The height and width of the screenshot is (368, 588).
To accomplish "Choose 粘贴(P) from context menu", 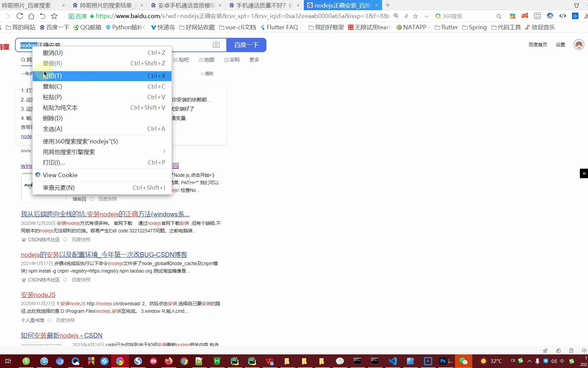I will (x=102, y=97).
